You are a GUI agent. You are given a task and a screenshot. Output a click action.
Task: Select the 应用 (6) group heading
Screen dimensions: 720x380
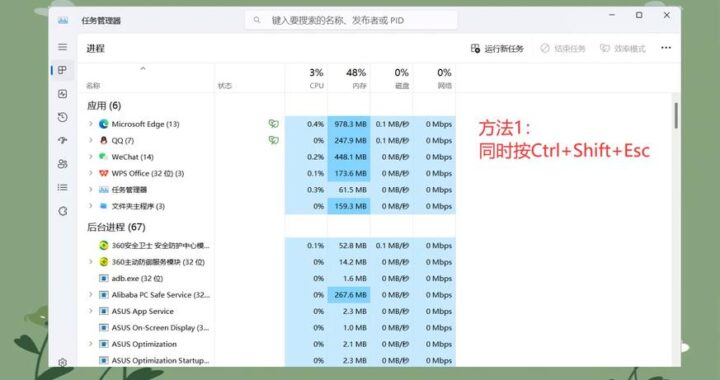[104, 106]
